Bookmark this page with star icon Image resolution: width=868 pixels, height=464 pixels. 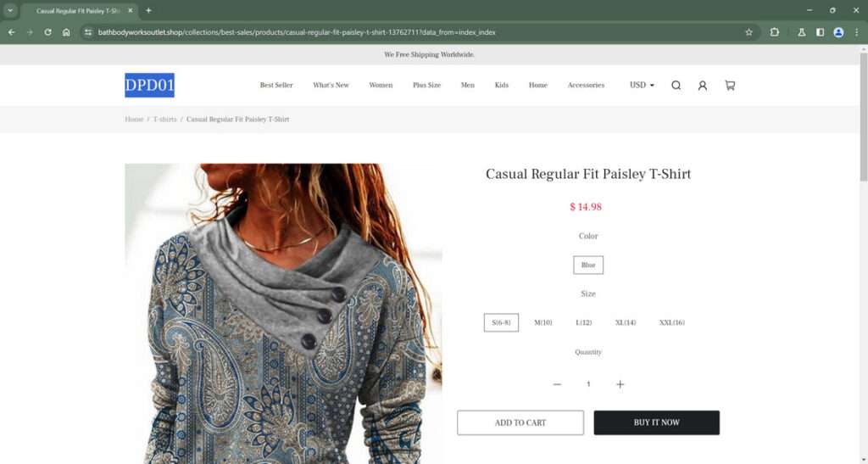[749, 32]
